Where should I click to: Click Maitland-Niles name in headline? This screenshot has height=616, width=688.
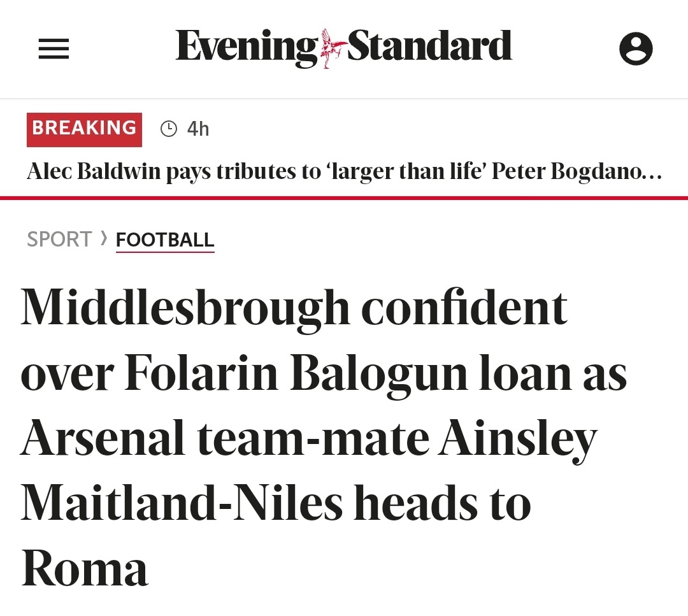[x=182, y=503]
